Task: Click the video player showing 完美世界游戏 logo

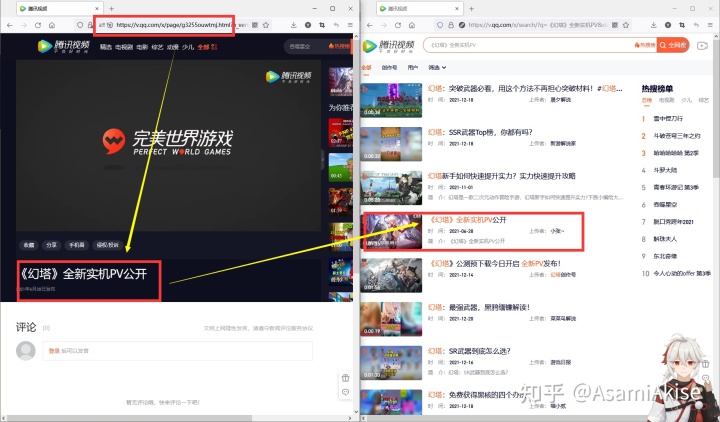Action: click(x=168, y=145)
